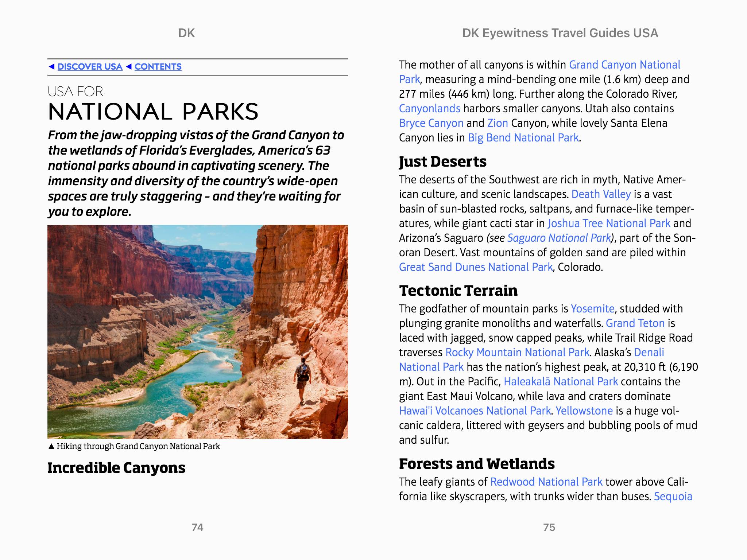The height and width of the screenshot is (560, 747).
Task: Follow the Zion link
Action: click(497, 123)
